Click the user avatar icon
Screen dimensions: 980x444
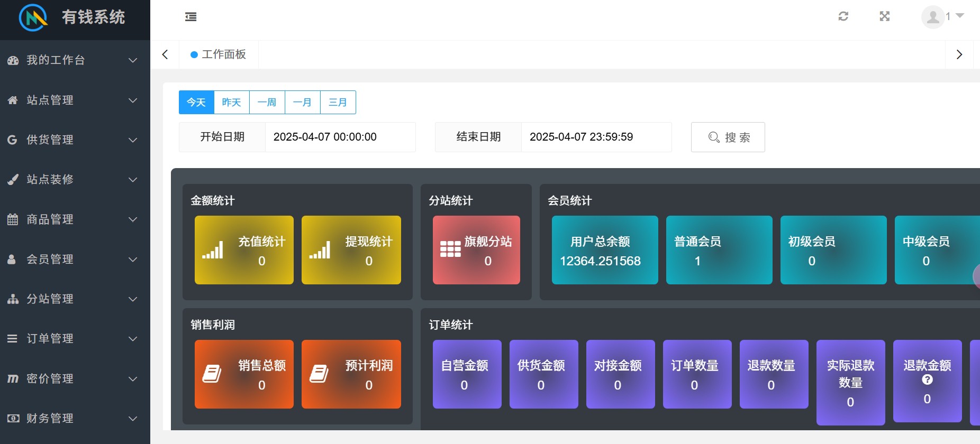pyautogui.click(x=932, y=17)
